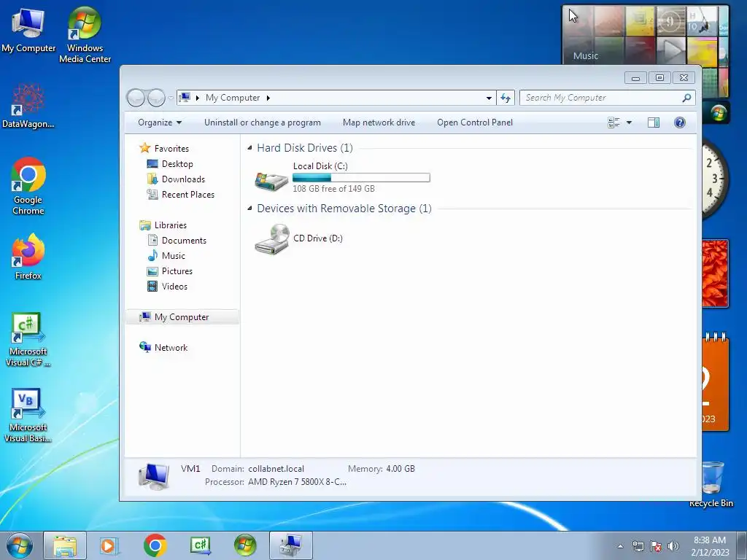The height and width of the screenshot is (560, 747).
Task: Open Chrome from the taskbar
Action: point(155,545)
